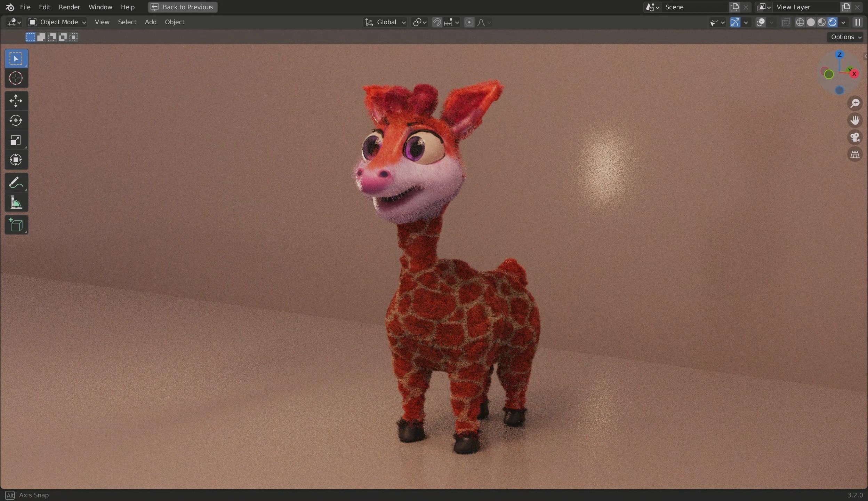Set selection mode to Invert
Screen dimensions: 868x501
(x=63, y=37)
